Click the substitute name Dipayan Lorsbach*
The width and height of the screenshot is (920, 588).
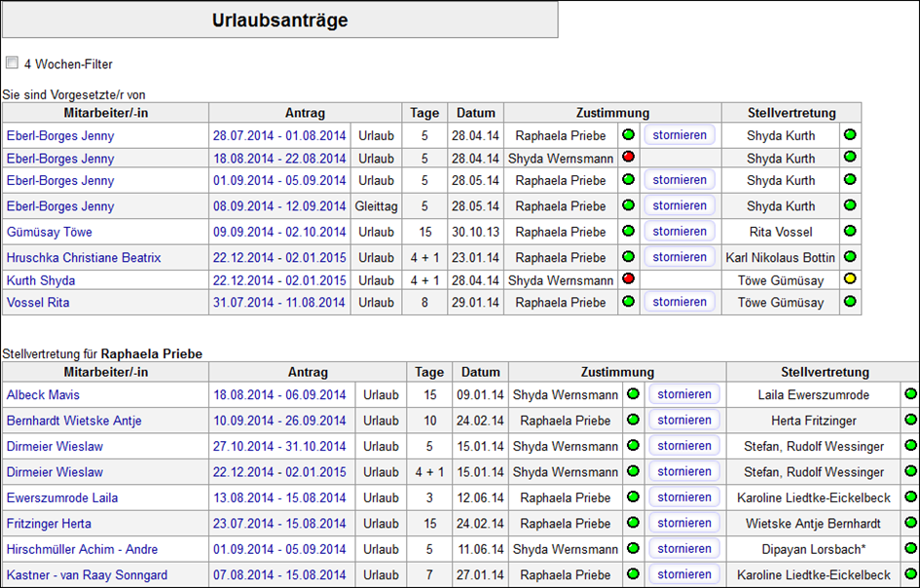click(x=814, y=549)
